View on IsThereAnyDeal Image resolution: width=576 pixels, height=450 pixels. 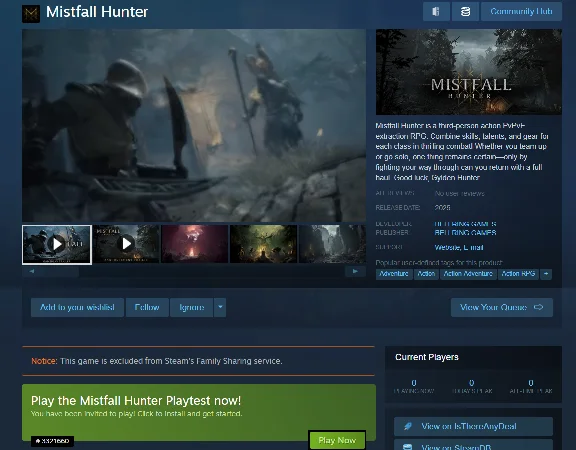[473, 426]
